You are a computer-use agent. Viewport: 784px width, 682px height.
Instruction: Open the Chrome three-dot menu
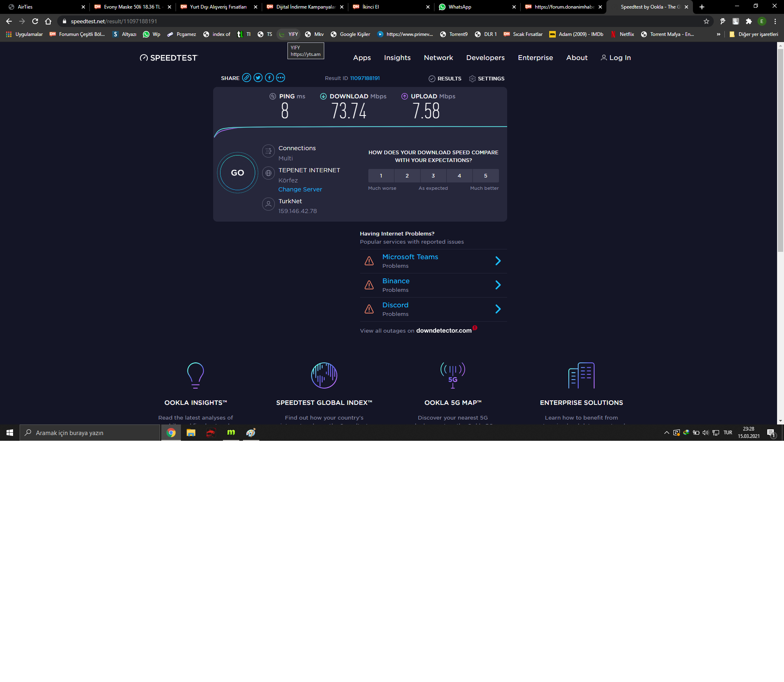(775, 21)
